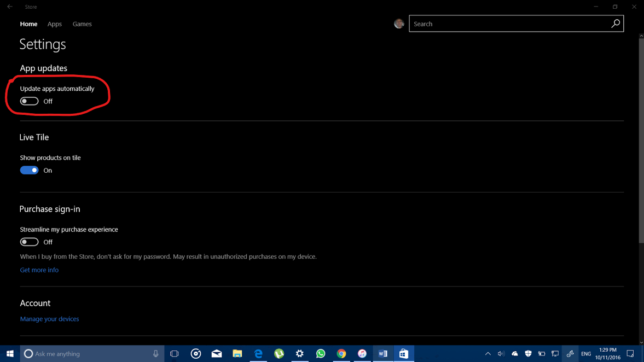
Task: Open WhatsApp from the taskbar
Action: coord(321,354)
